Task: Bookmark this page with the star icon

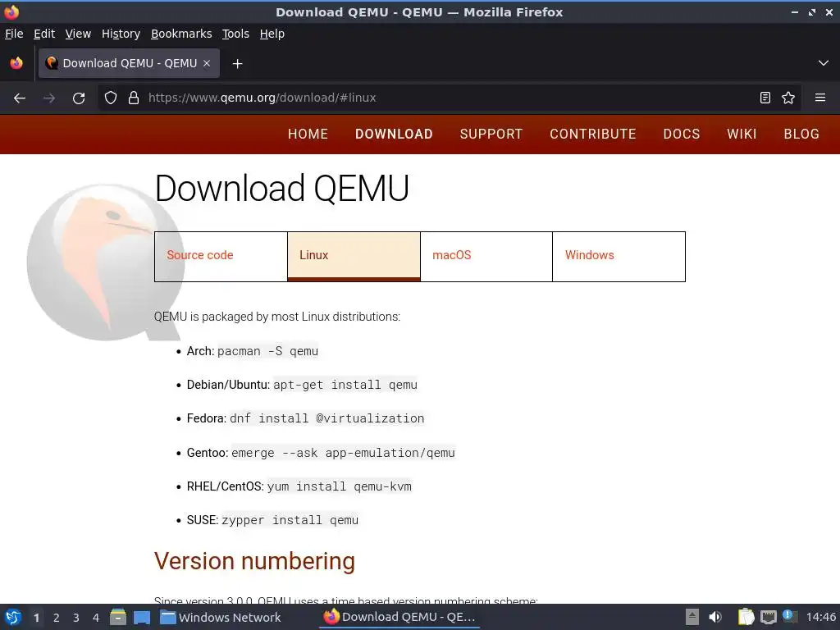Action: click(788, 98)
